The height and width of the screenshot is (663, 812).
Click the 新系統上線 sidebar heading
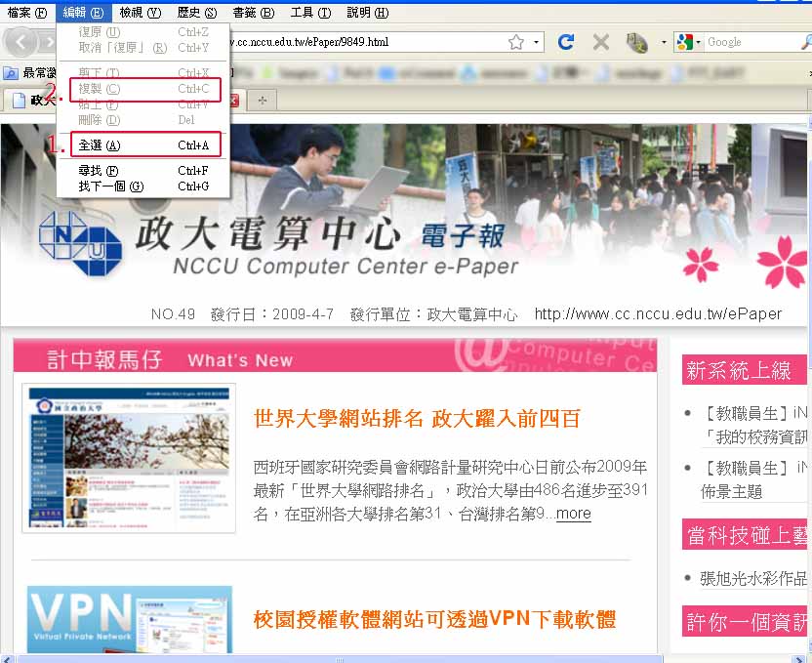[744, 370]
